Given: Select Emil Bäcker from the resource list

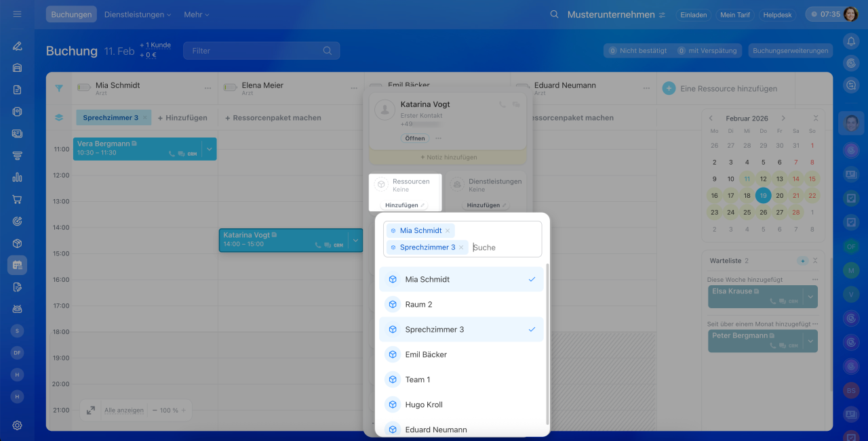Looking at the screenshot, I should point(461,354).
